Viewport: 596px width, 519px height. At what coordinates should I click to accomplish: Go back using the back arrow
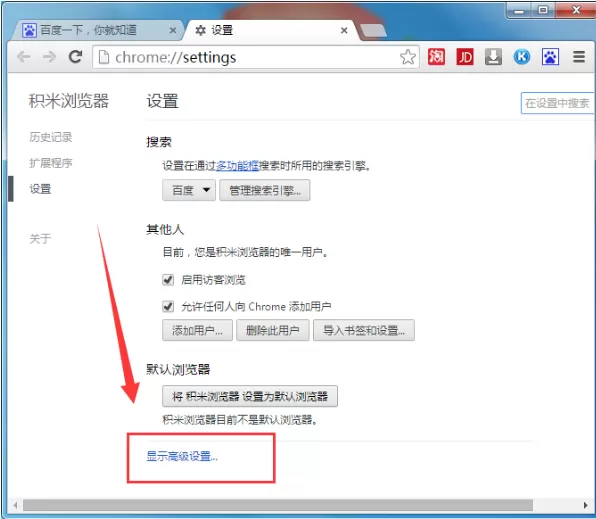pos(24,57)
